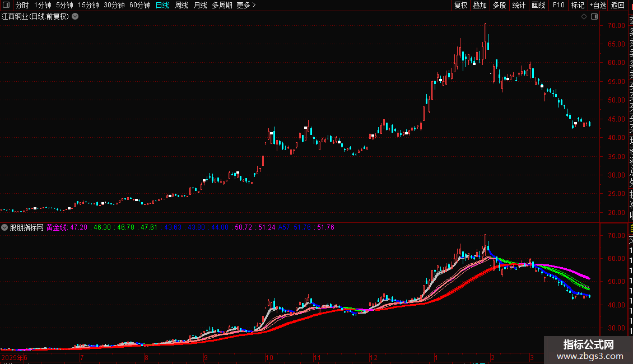Select the 日线 daily tab
Screen dimensions: 633x364
tap(162, 5)
